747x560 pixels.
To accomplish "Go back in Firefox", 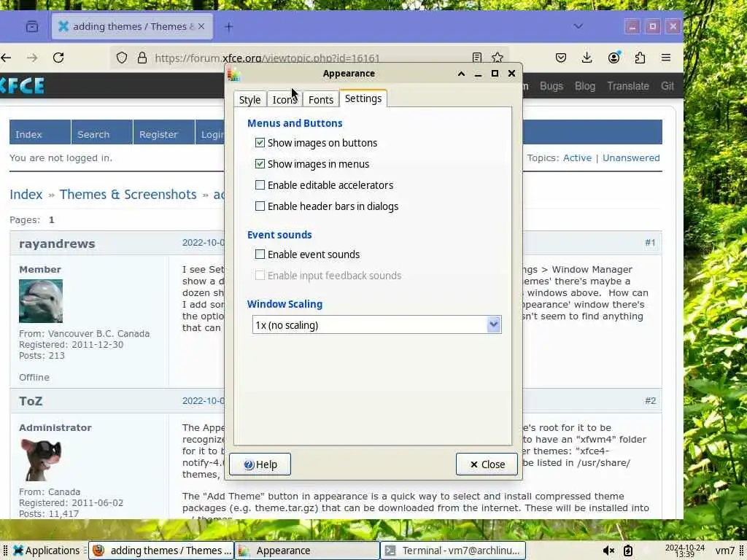I will pos(6,58).
